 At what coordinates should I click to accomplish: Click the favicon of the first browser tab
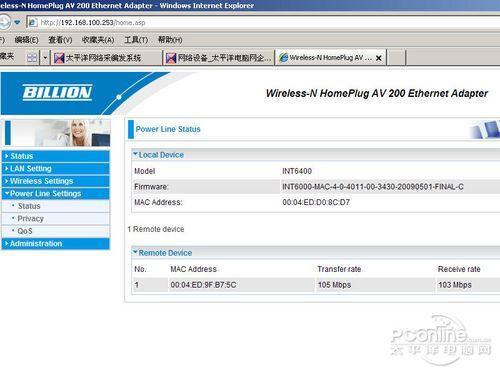click(x=59, y=58)
